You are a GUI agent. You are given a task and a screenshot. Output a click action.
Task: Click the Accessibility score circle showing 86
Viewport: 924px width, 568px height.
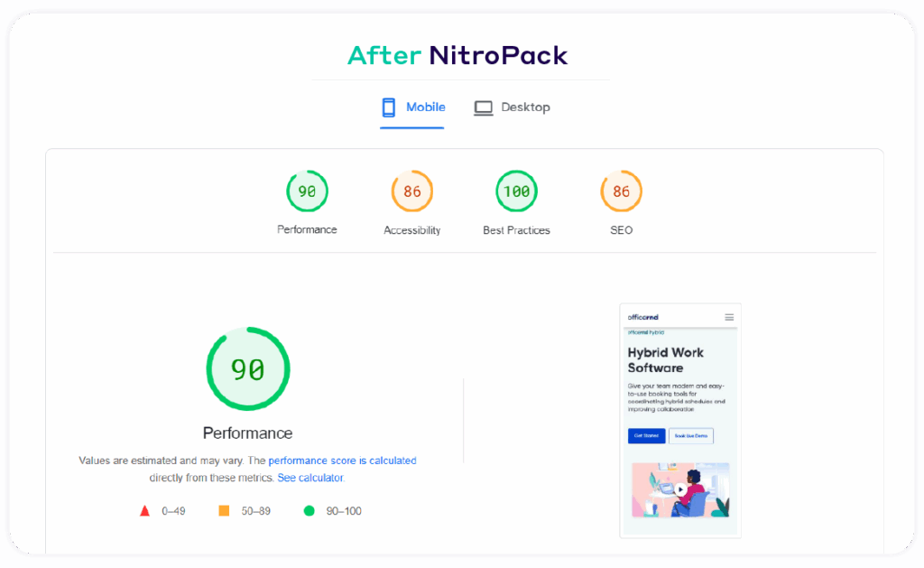411,191
